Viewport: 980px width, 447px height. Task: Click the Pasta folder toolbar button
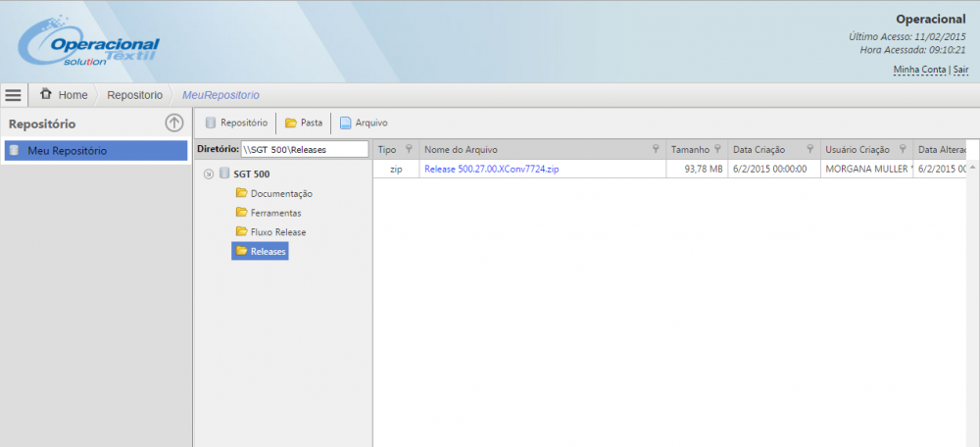pyautogui.click(x=304, y=123)
